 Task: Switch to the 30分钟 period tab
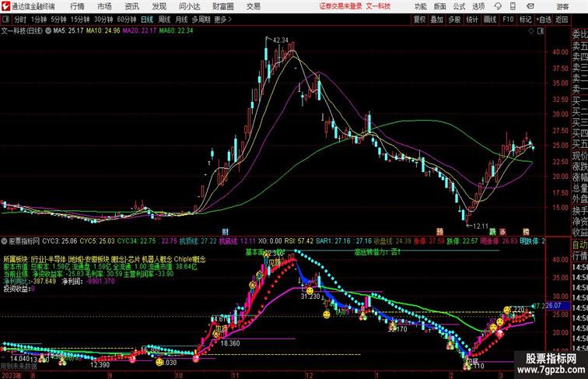103,19
